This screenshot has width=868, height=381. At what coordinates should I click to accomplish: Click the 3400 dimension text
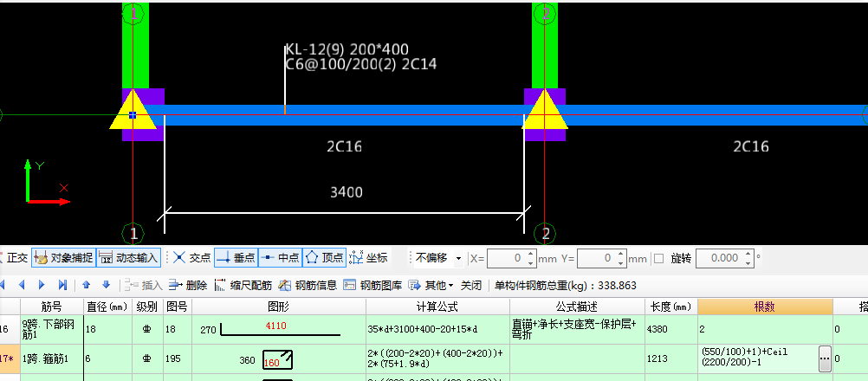347,192
